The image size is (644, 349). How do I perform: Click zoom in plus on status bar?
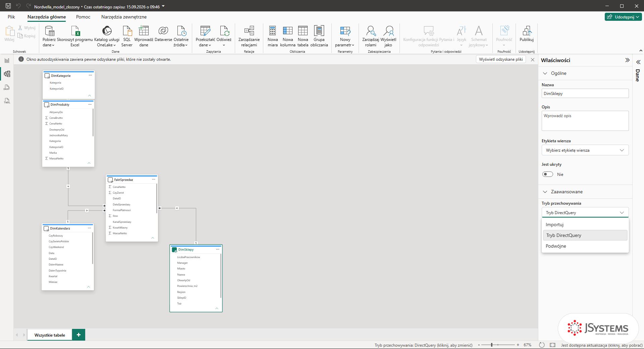tap(518, 345)
